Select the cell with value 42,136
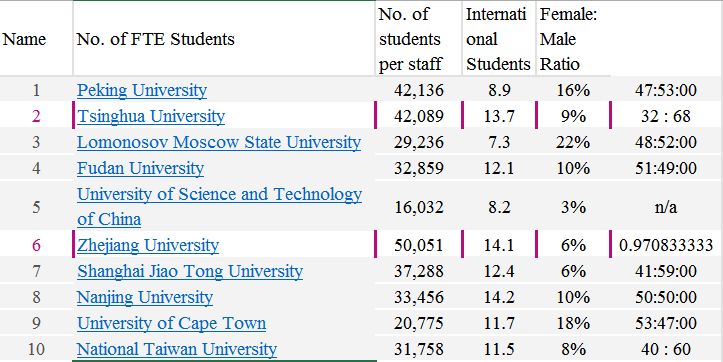Screen dimensions: 723x362 pyautogui.click(x=419, y=90)
